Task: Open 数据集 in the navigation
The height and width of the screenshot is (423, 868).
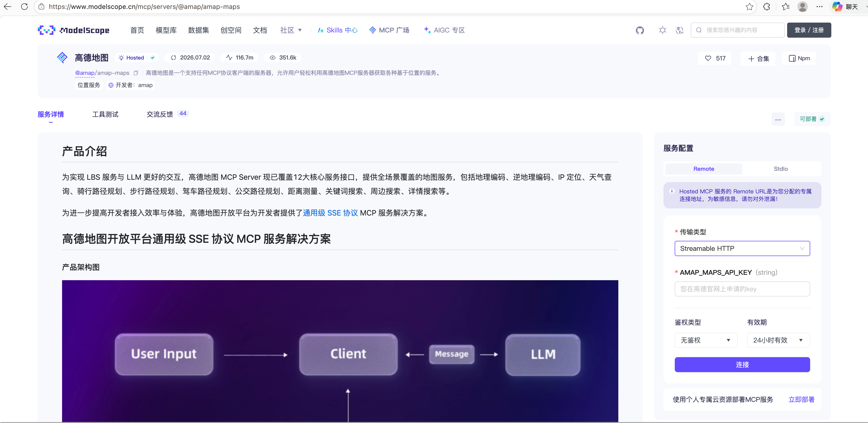Action: [x=198, y=30]
